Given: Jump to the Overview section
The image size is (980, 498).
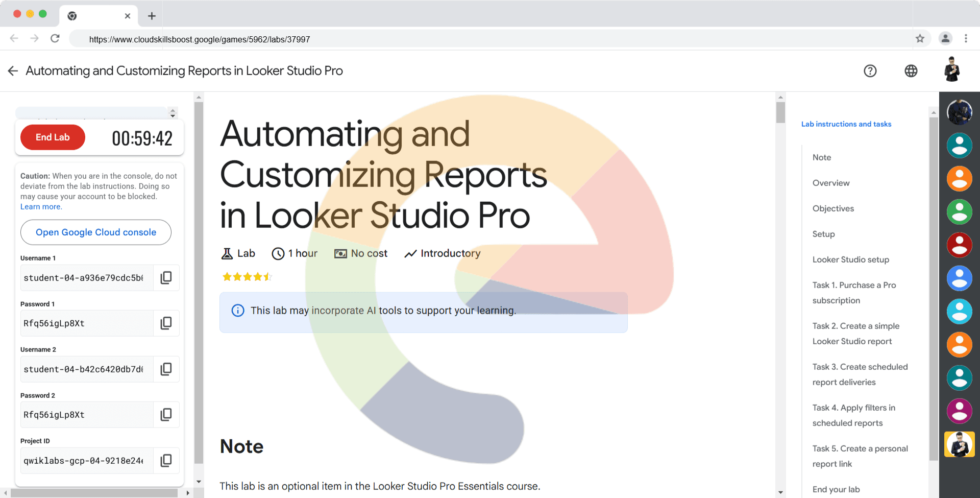Looking at the screenshot, I should [x=831, y=183].
